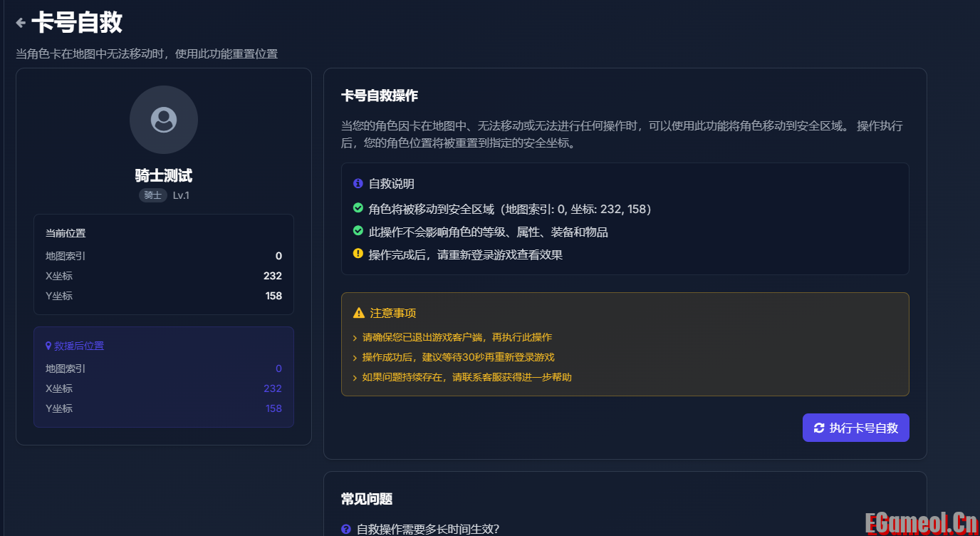The image size is (980, 536).
Task: Expand the chevron before 如果问题持续存在
Action: coord(356,377)
